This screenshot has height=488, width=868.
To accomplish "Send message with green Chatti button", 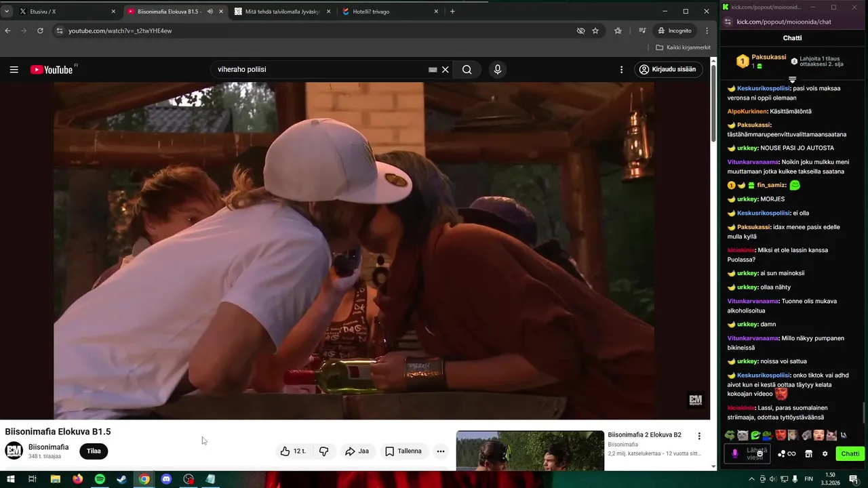I will point(850,453).
